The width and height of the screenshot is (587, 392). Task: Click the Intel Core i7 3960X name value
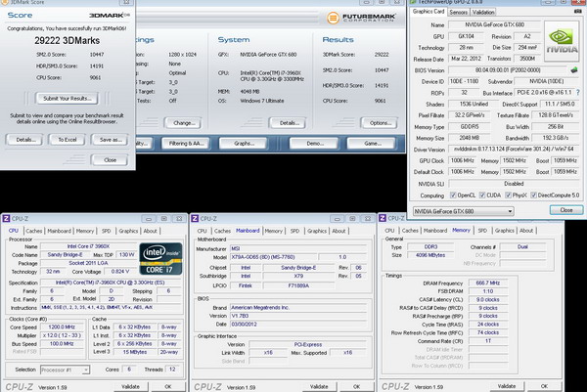pyautogui.click(x=88, y=246)
